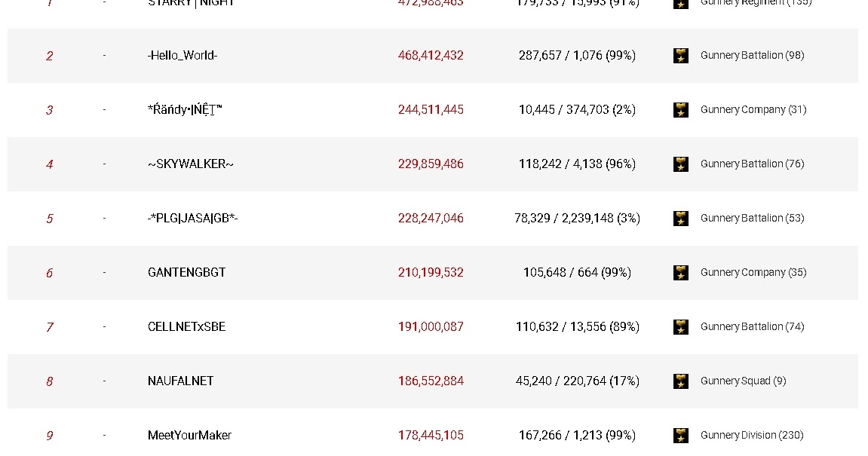The width and height of the screenshot is (868, 456).
Task: Click the Gunnery Squad (9) unit label
Action: (743, 381)
